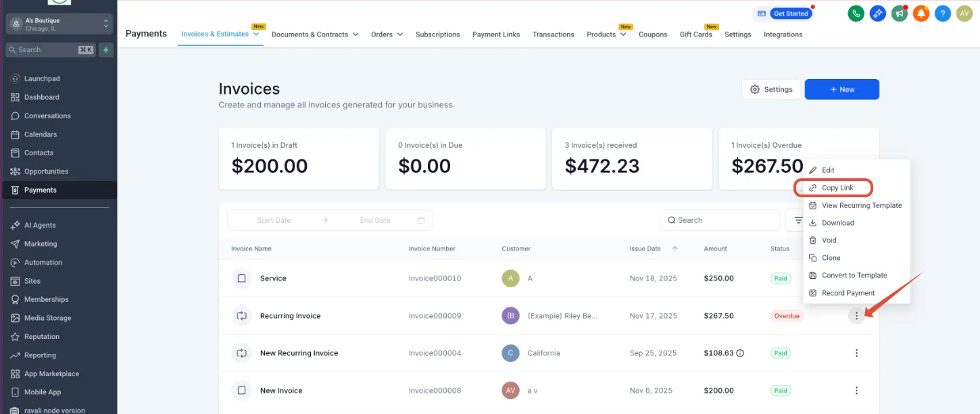The image size is (980, 414).
Task: Sort by Issue Date column arrow
Action: pyautogui.click(x=675, y=249)
